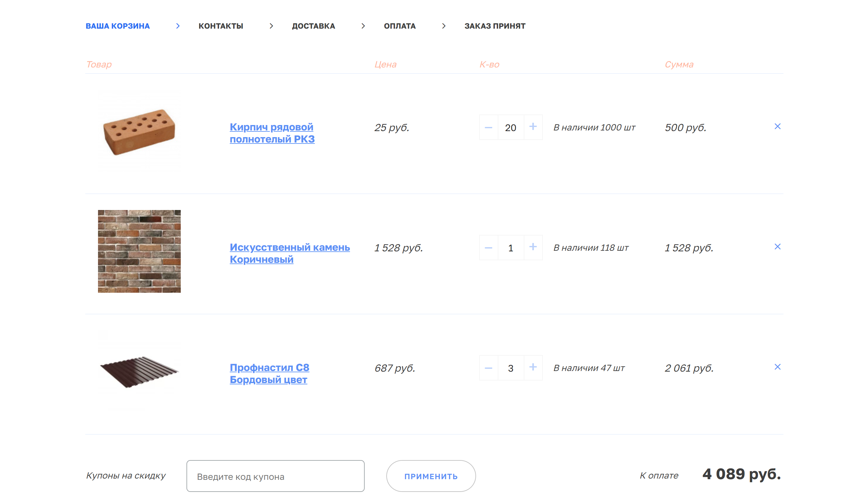Delete the Искусственный камень item with its X icon
The height and width of the screenshot is (504, 863).
pos(777,247)
